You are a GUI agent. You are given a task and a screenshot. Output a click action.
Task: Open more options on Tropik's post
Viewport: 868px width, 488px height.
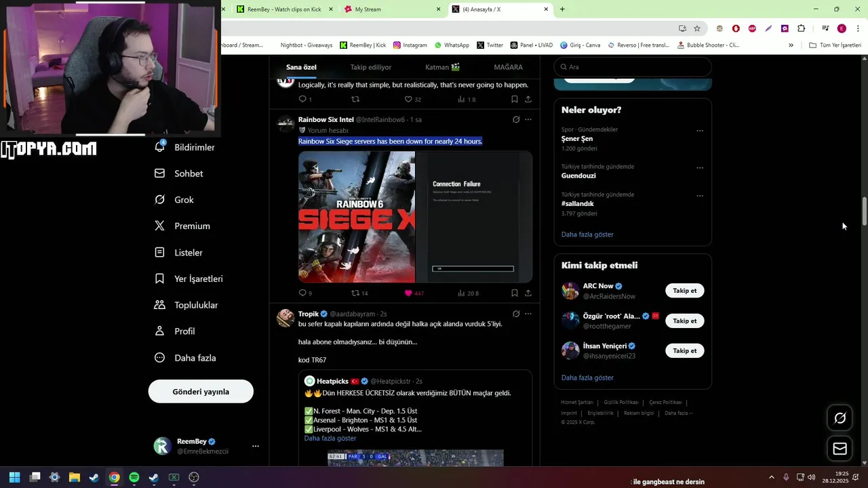(x=528, y=314)
